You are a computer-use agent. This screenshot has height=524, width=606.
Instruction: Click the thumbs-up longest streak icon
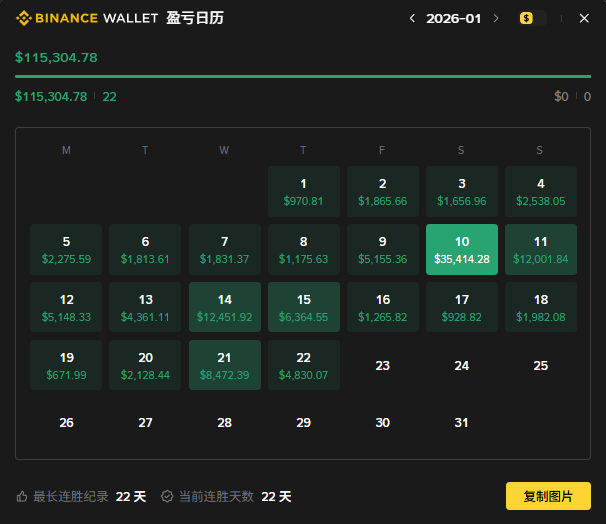[x=22, y=496]
